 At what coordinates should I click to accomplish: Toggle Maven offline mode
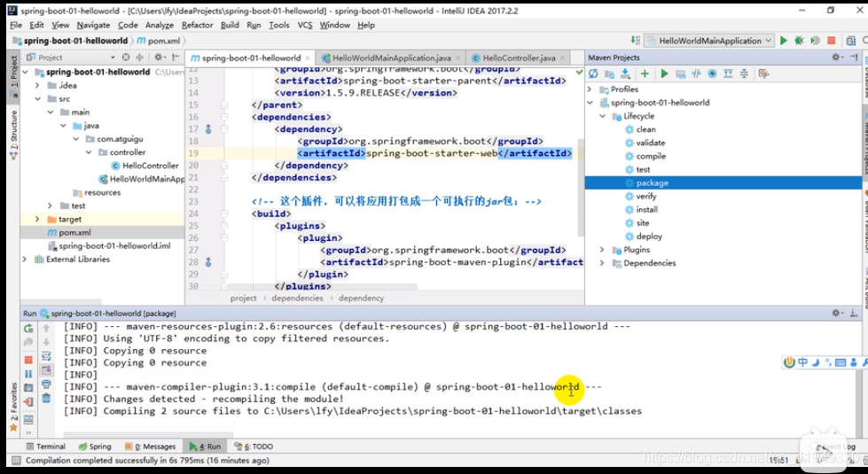(x=696, y=74)
